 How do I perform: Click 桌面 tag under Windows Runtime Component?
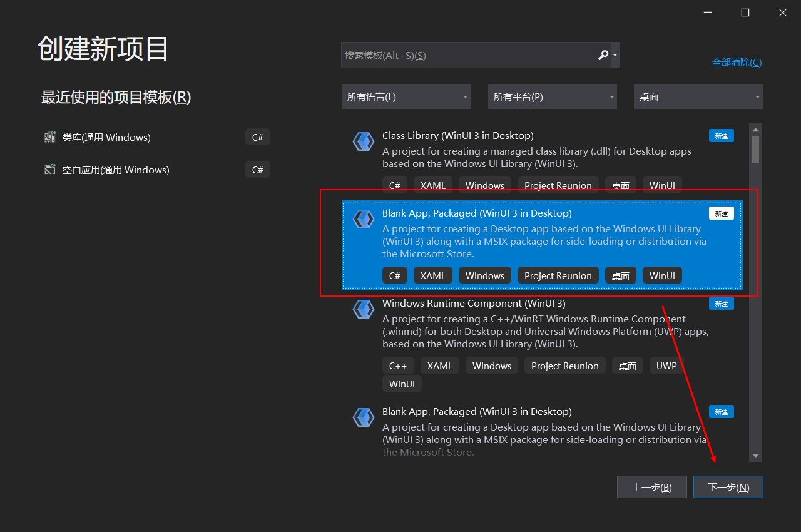coord(628,366)
